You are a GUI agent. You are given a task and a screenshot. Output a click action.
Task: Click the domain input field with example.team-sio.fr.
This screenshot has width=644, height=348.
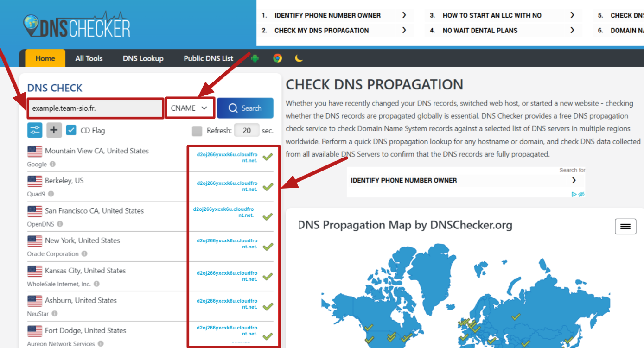pyautogui.click(x=96, y=108)
